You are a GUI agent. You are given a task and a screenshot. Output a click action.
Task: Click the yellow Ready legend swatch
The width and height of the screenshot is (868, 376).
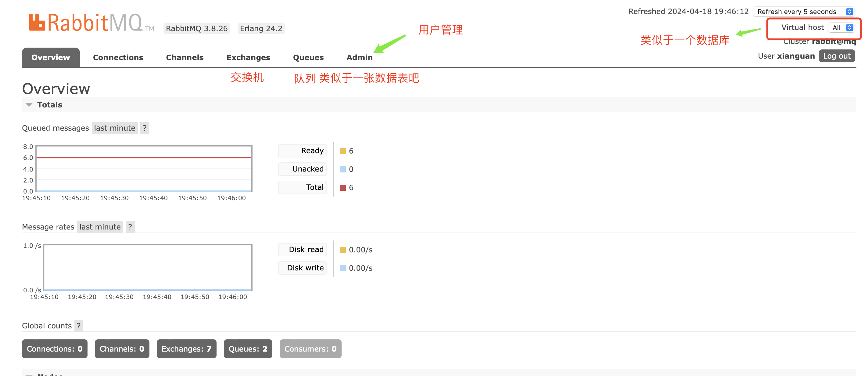tap(343, 151)
